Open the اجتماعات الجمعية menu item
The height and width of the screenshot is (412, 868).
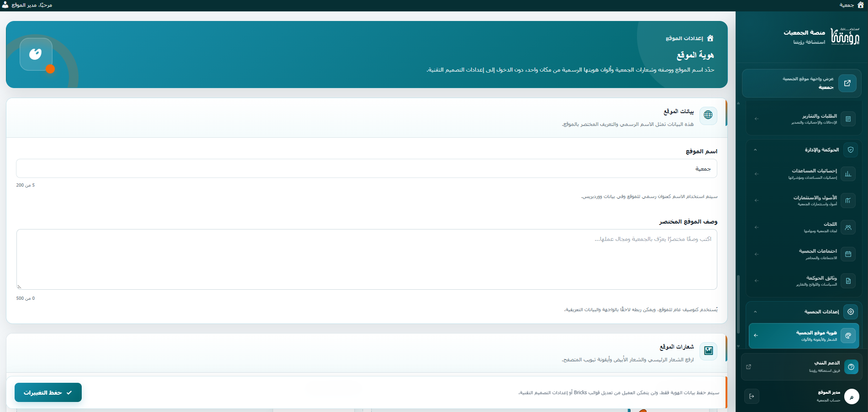pyautogui.click(x=804, y=254)
